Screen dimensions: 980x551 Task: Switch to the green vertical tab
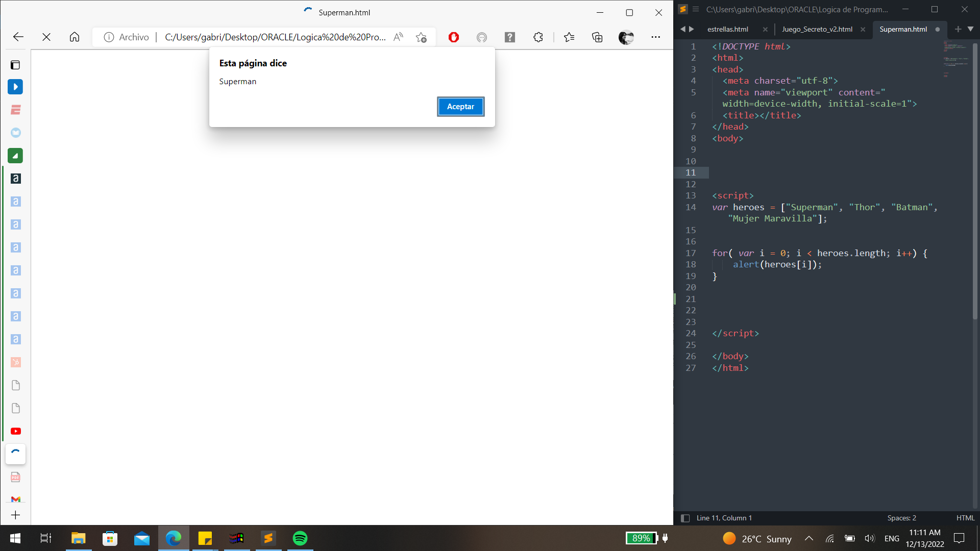[15, 156]
